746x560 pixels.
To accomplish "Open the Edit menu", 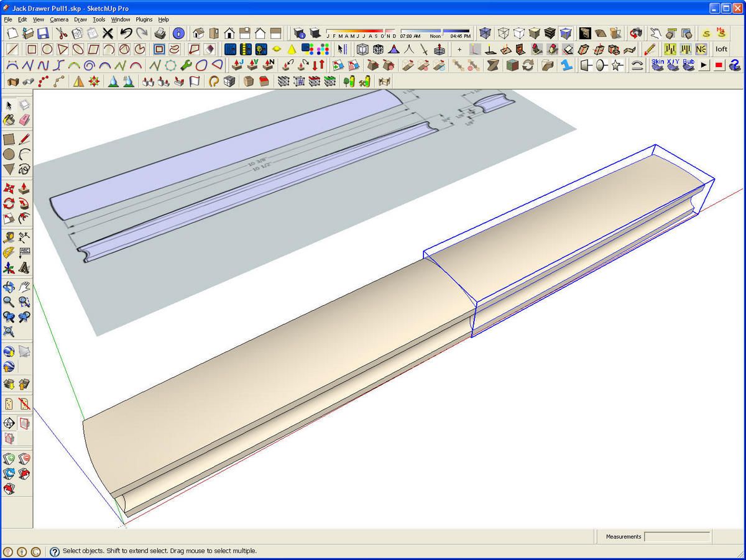I will point(22,19).
